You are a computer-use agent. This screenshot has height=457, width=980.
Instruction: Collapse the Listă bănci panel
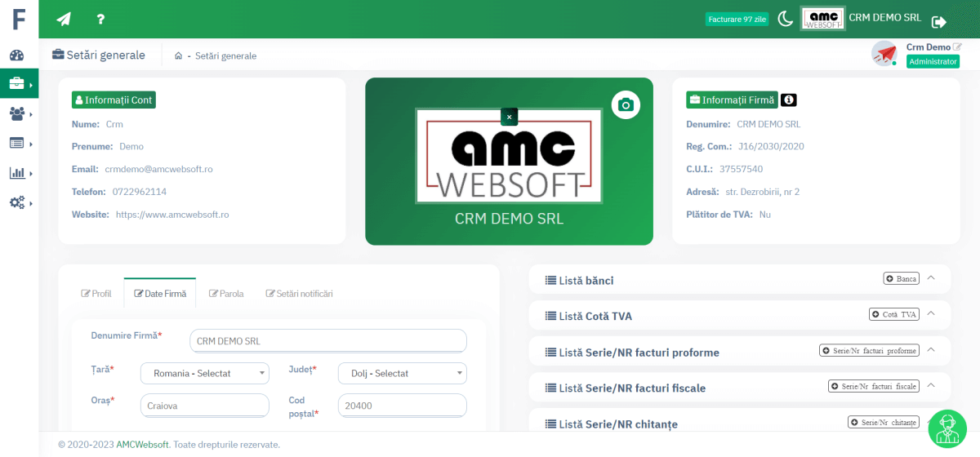click(932, 278)
